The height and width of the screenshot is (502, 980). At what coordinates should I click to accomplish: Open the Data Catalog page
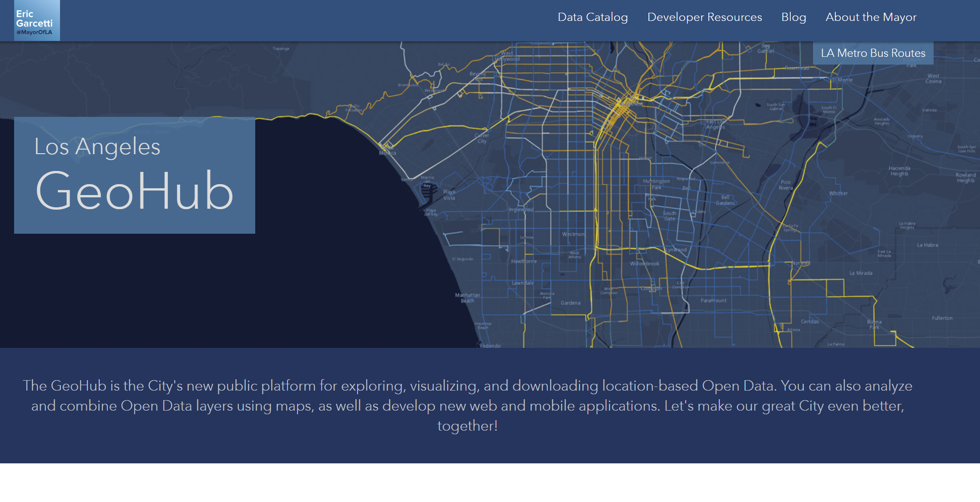click(x=592, y=17)
